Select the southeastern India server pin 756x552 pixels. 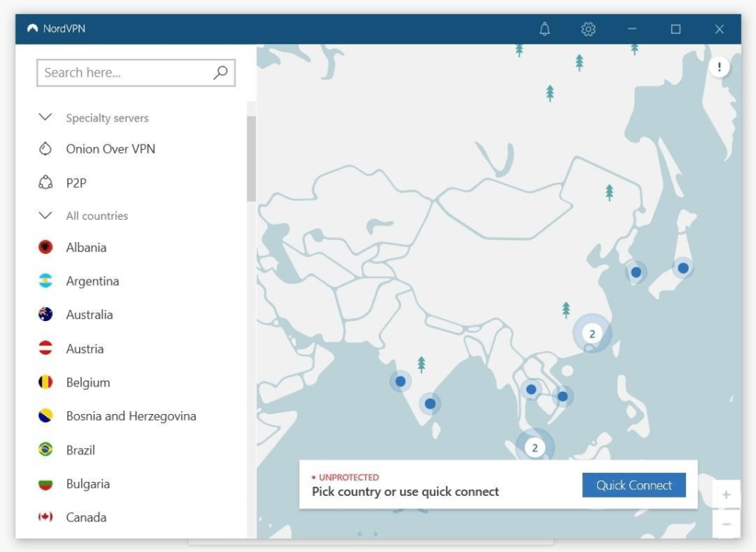tap(430, 404)
